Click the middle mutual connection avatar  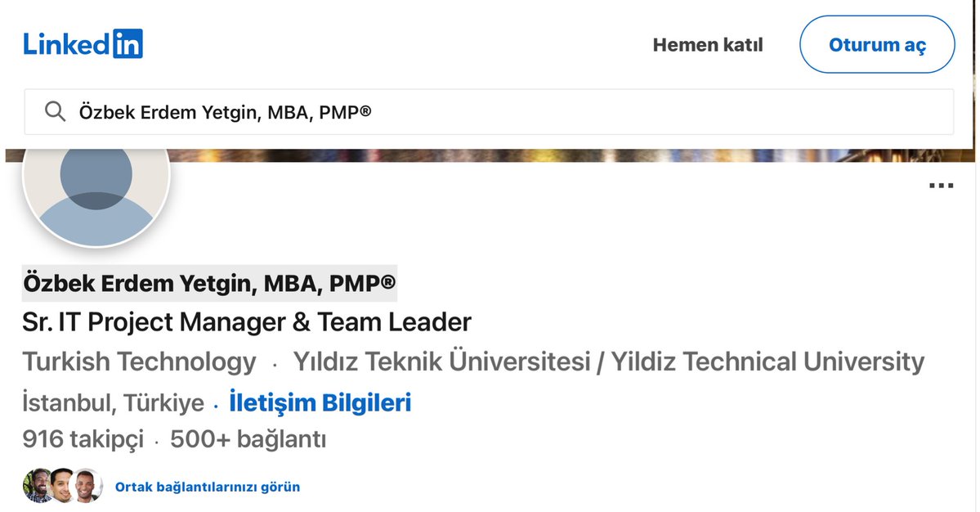[62, 486]
